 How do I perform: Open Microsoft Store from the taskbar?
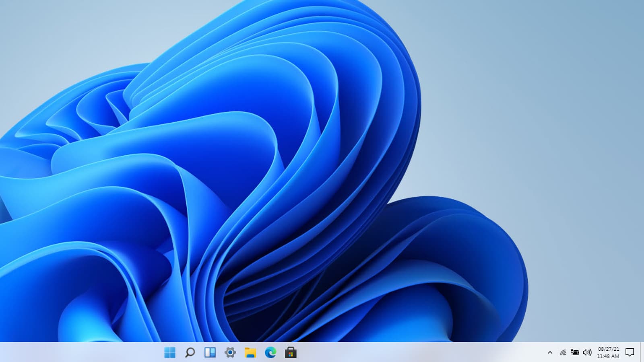click(291, 353)
